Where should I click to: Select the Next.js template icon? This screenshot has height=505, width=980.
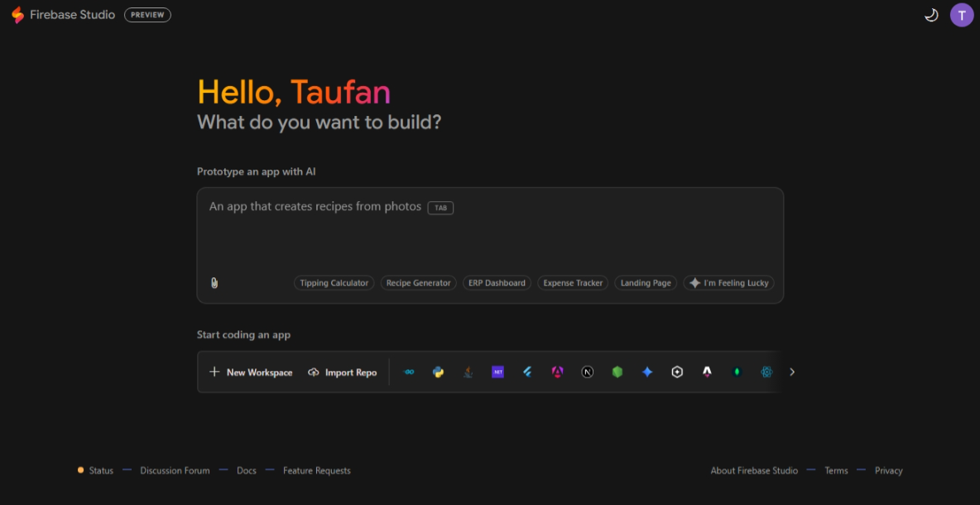588,373
